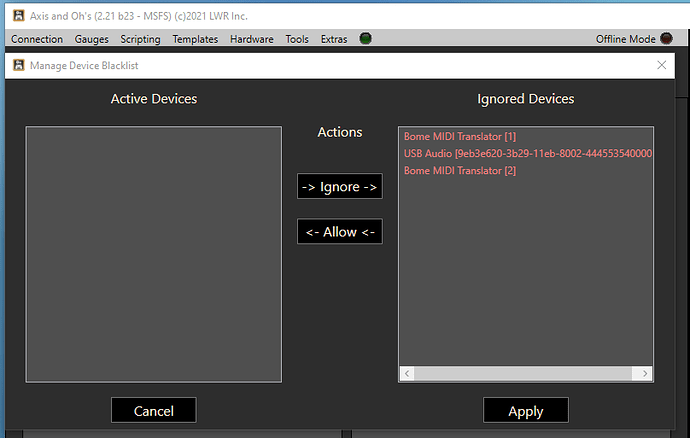The width and height of the screenshot is (690, 438).
Task: Click the Axis and Oh's title bar icon
Action: pos(17,14)
